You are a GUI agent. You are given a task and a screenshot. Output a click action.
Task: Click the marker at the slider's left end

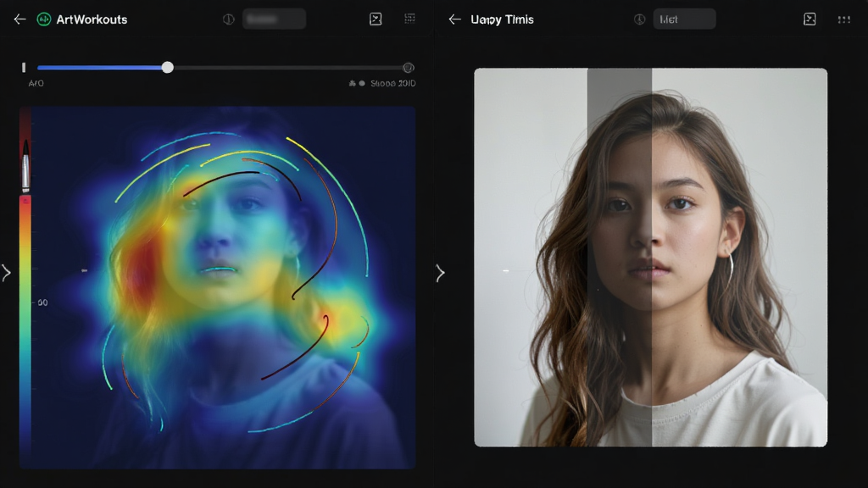pos(24,68)
